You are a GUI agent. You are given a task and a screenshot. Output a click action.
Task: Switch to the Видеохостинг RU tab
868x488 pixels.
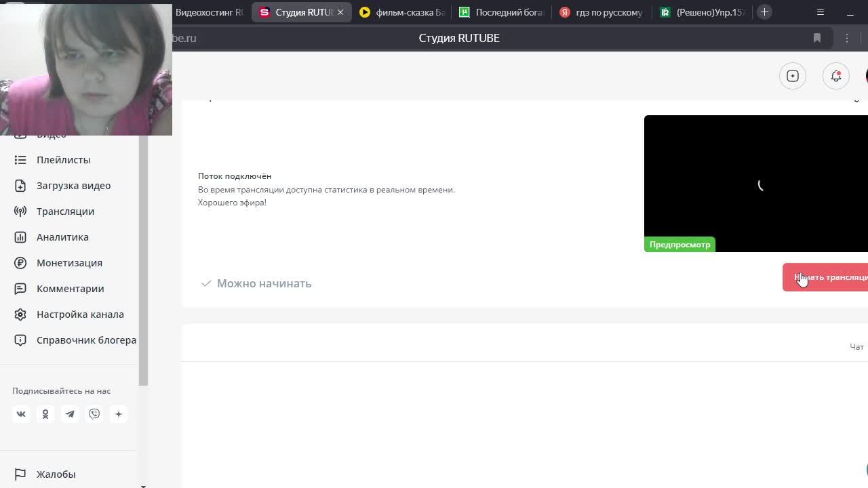[x=210, y=12]
